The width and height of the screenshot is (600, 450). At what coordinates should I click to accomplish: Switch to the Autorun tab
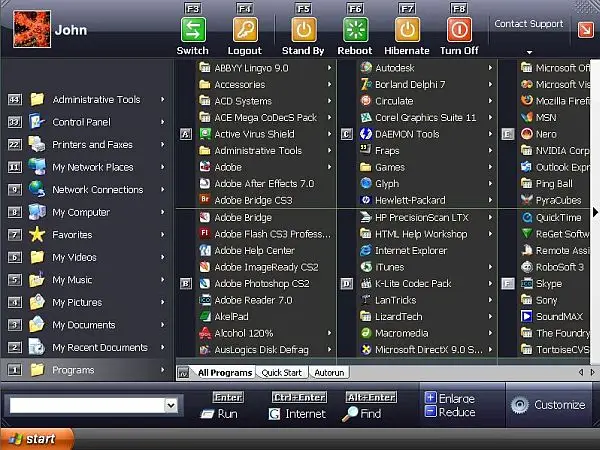tap(329, 372)
